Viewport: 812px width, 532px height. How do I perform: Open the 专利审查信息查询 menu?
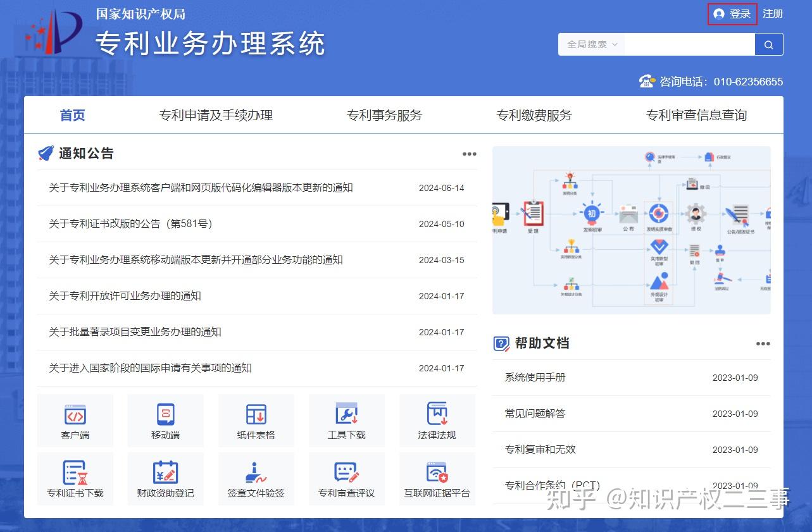pyautogui.click(x=697, y=115)
